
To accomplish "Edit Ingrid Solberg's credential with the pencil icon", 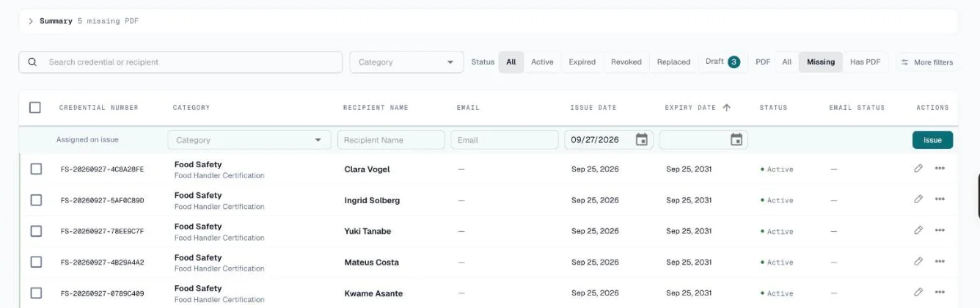I will [918, 199].
